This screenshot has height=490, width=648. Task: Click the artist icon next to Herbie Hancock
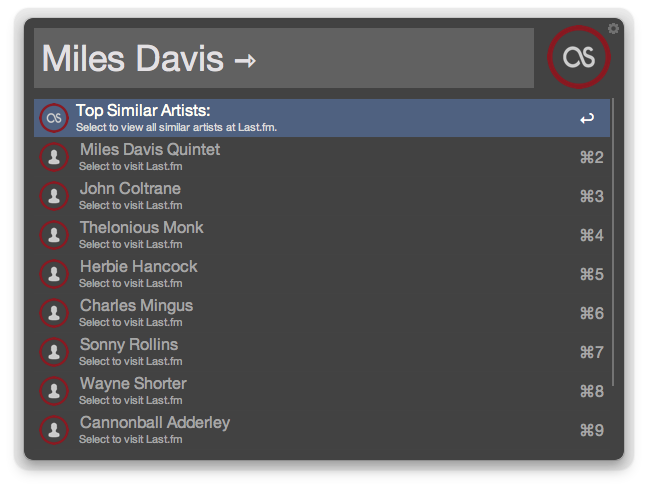pos(53,274)
